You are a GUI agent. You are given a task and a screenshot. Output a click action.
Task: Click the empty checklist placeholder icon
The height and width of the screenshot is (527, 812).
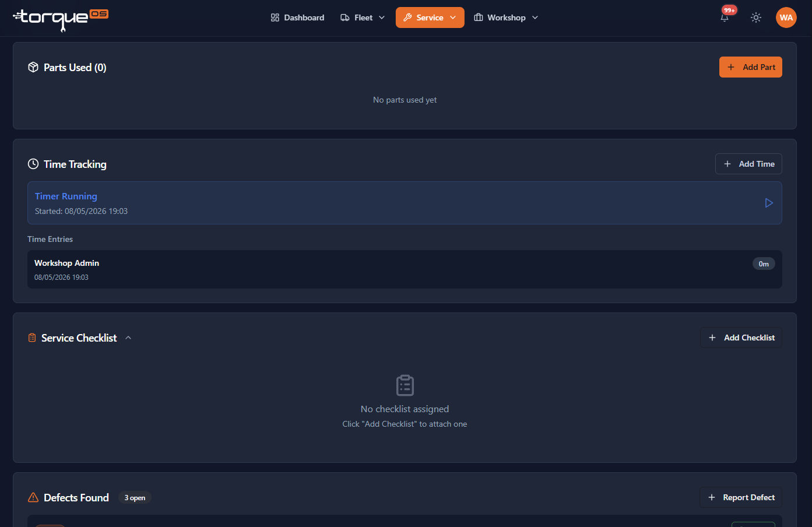(405, 385)
